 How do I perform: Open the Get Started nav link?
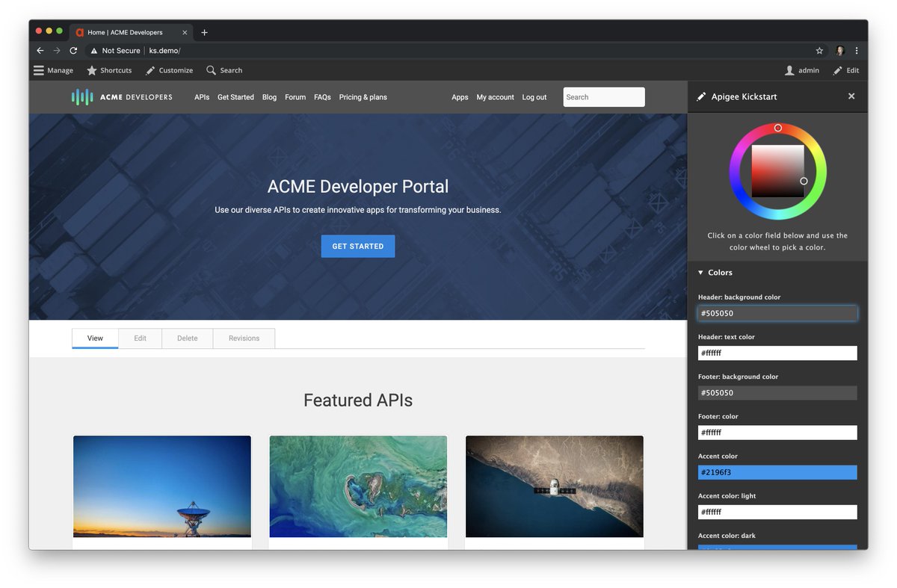pos(235,97)
